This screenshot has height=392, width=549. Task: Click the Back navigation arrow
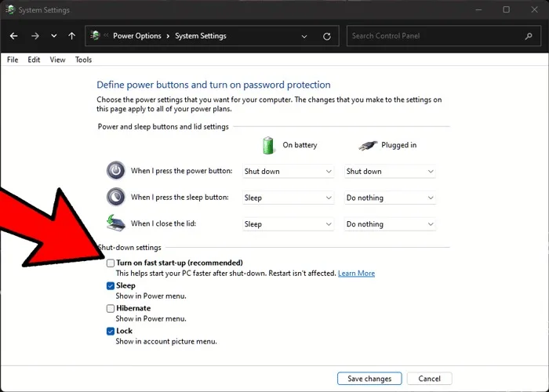[x=13, y=36]
